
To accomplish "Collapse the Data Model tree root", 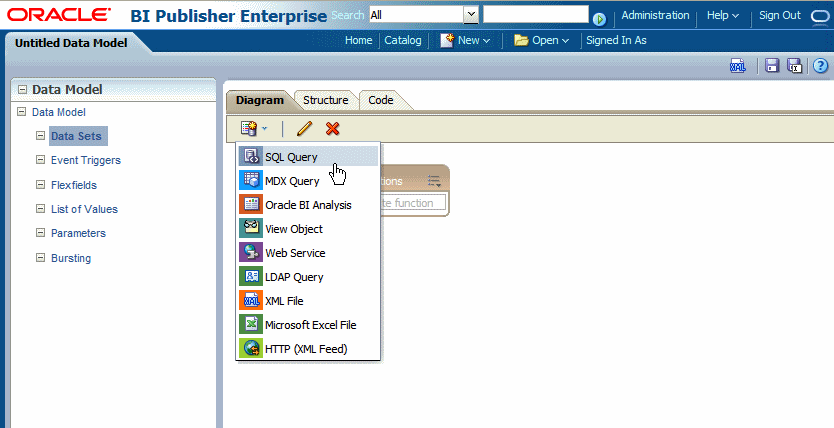I will [x=21, y=112].
